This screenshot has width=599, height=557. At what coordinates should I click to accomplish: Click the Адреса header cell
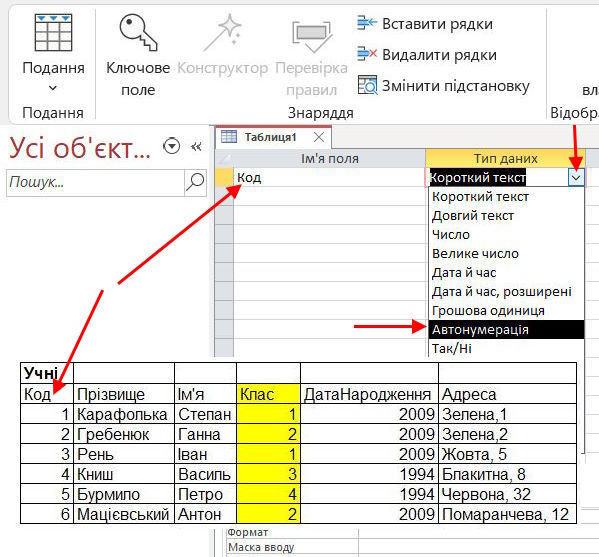coord(507,393)
